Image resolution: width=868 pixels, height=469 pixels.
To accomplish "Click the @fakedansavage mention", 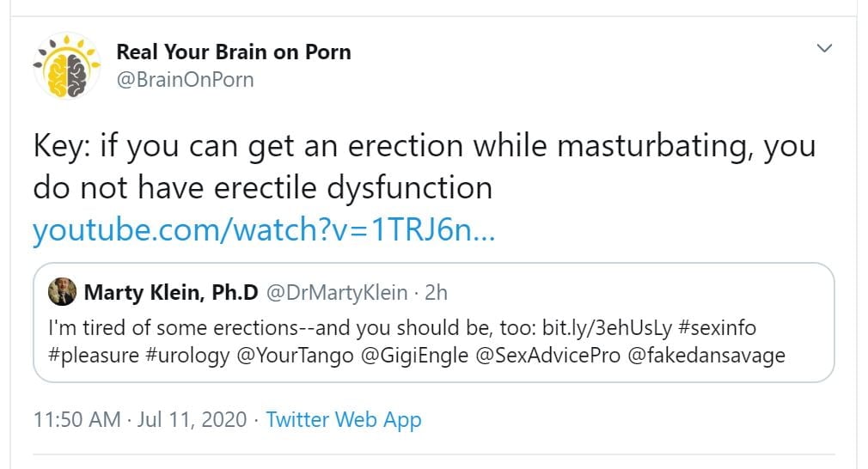I will click(x=706, y=356).
